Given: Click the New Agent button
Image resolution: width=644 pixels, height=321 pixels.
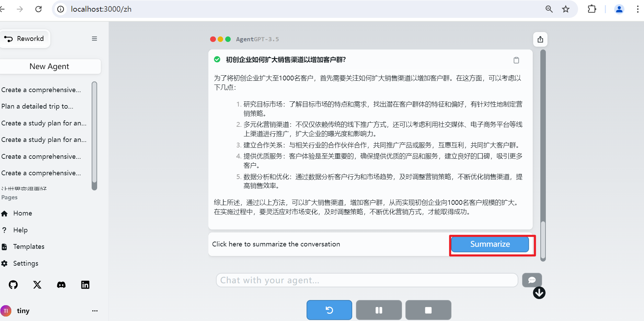Looking at the screenshot, I should tap(49, 66).
